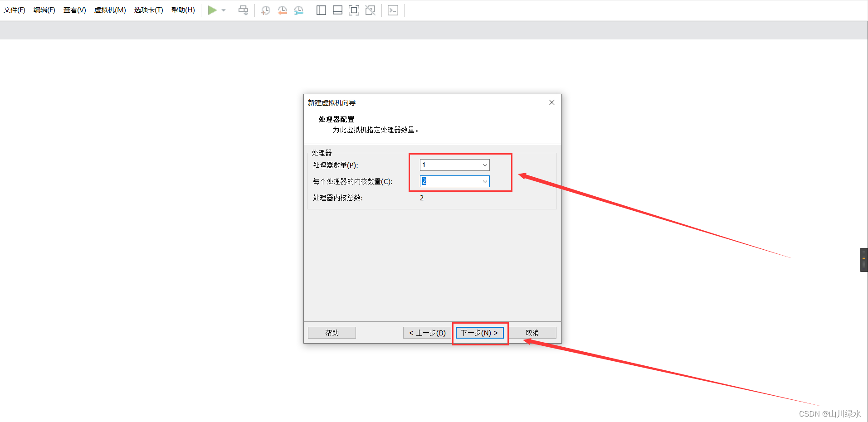Click the 取消 button to cancel
Screen dimensions: 868x422
[x=532, y=332]
